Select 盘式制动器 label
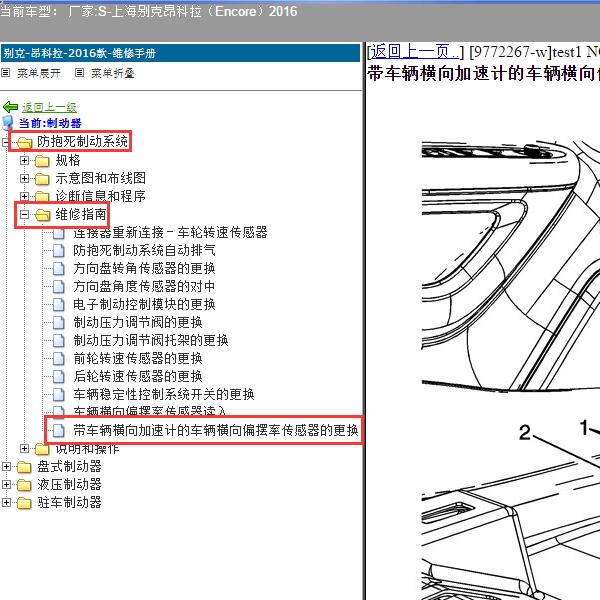 click(x=69, y=466)
